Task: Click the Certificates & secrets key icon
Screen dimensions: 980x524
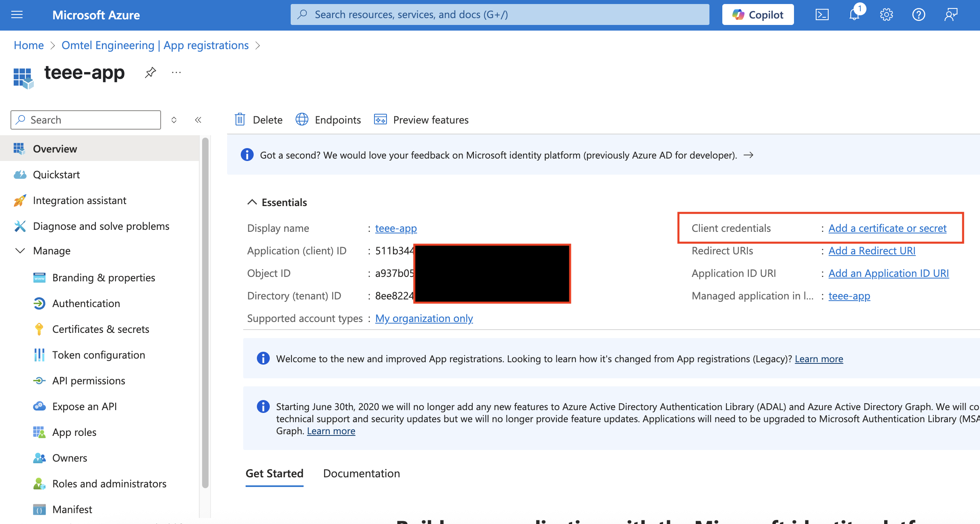Action: coord(39,329)
